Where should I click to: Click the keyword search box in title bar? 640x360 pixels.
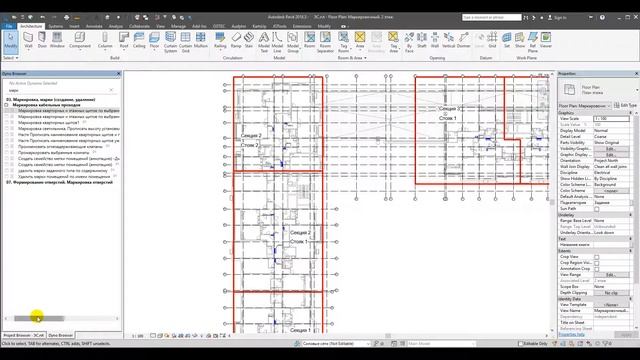pyautogui.click(x=491, y=18)
